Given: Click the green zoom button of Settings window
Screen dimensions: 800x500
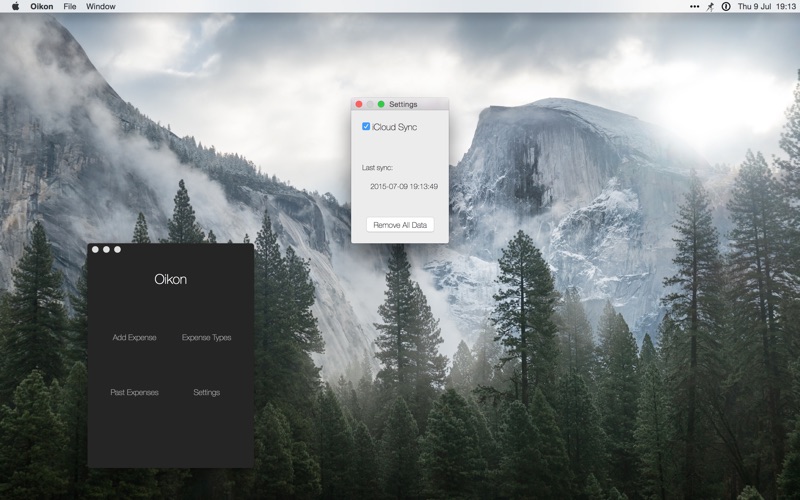Looking at the screenshot, I should [x=381, y=104].
